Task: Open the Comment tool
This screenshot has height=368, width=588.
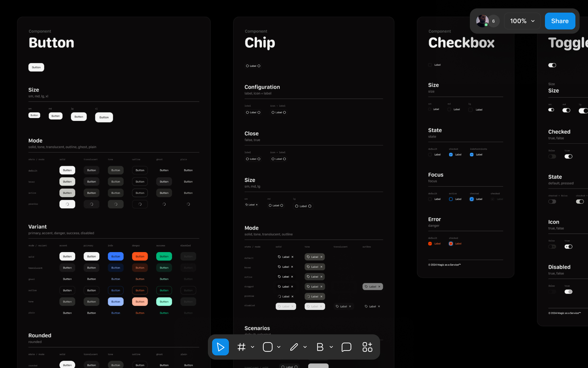Action: tap(346, 347)
